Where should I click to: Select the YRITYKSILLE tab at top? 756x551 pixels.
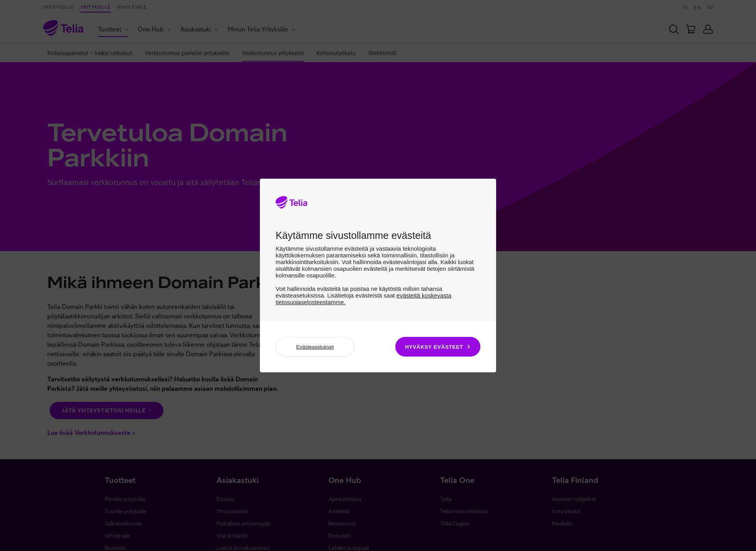coord(95,7)
